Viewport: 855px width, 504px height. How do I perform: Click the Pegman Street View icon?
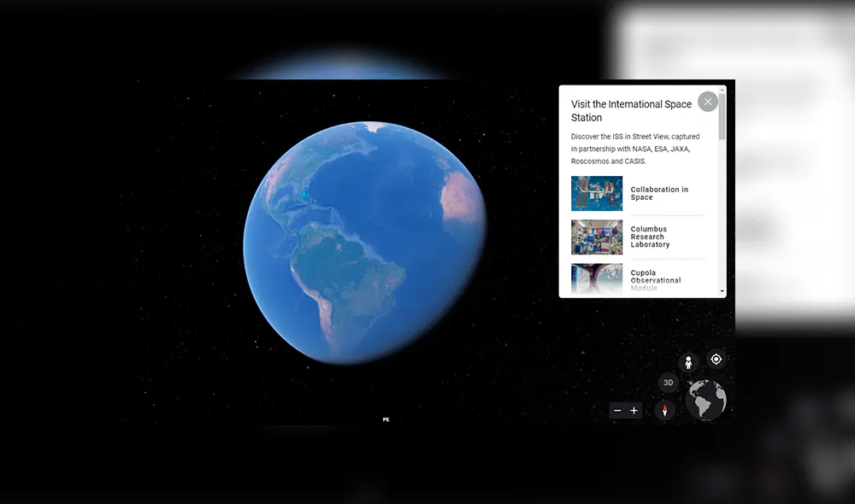coord(688,361)
